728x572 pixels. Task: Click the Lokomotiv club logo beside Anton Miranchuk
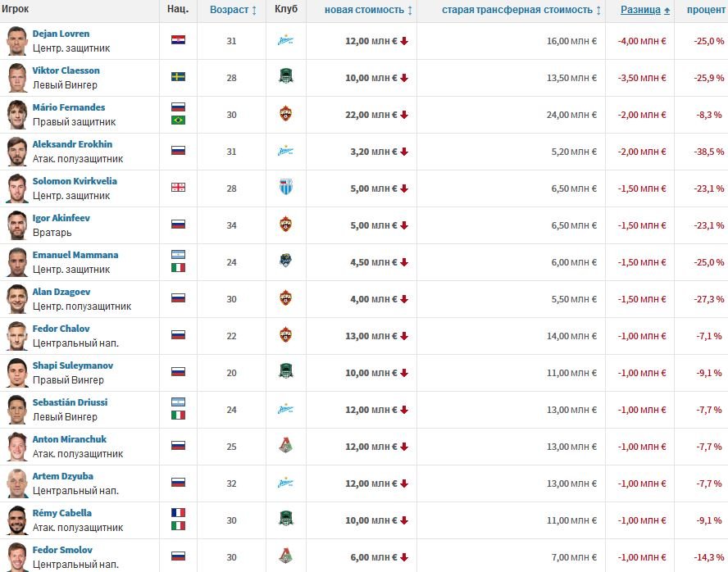pyautogui.click(x=285, y=446)
